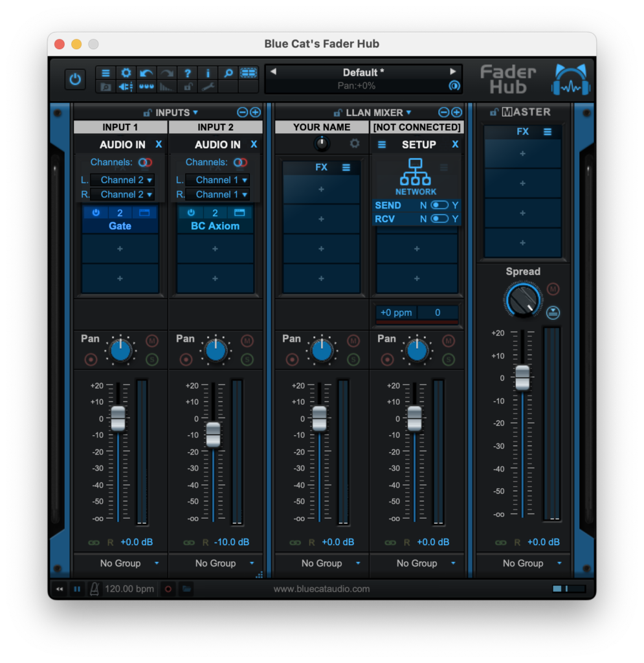Close INPUT 2 AUDIO IN panel
644x663 pixels.
click(254, 144)
